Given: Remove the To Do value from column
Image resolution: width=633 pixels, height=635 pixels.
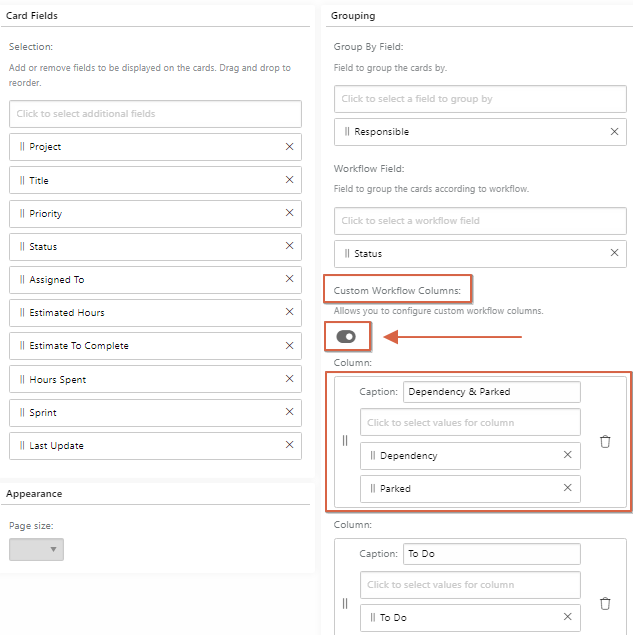Looking at the screenshot, I should pyautogui.click(x=567, y=617).
